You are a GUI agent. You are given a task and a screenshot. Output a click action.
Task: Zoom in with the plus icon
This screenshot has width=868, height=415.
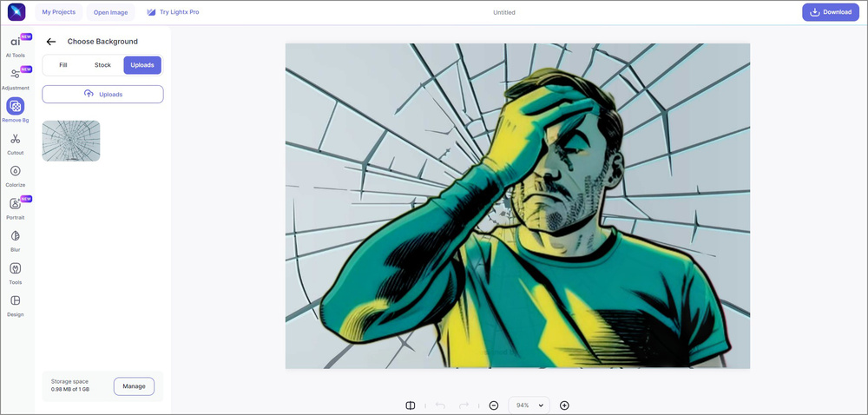pyautogui.click(x=564, y=405)
